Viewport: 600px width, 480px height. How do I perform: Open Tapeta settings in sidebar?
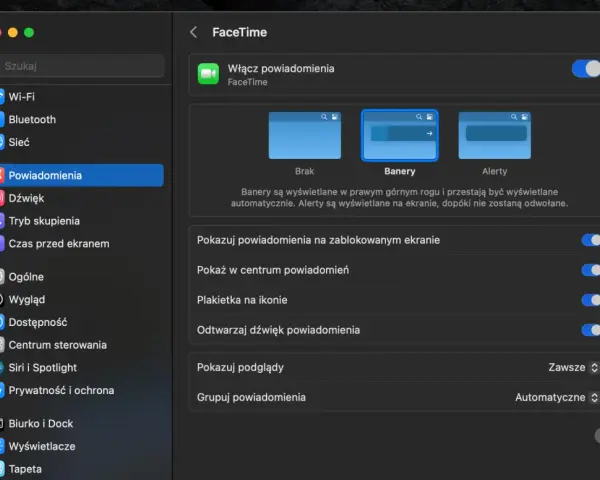point(82,469)
